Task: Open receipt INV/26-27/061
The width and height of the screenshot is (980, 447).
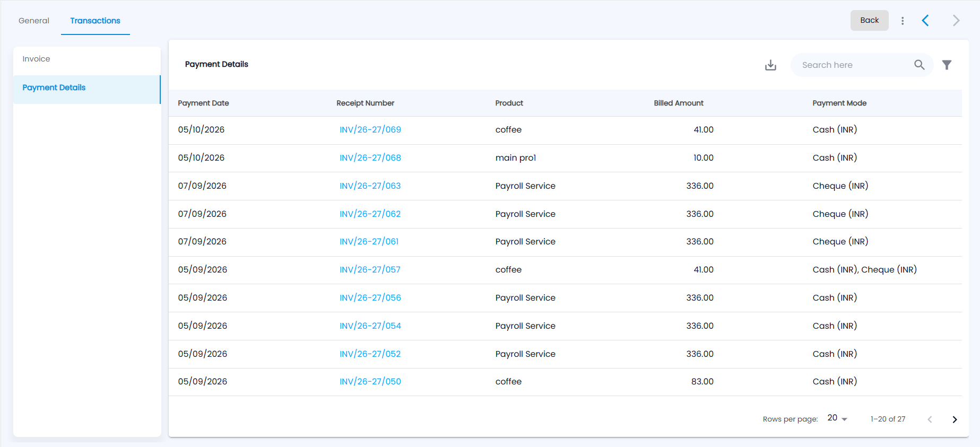Action: tap(369, 242)
